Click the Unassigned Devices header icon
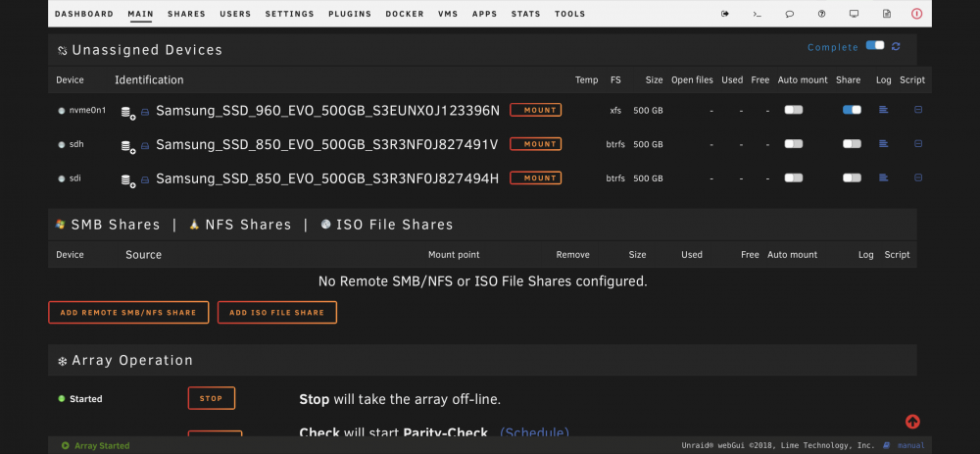This screenshot has height=454, width=980. (x=63, y=51)
